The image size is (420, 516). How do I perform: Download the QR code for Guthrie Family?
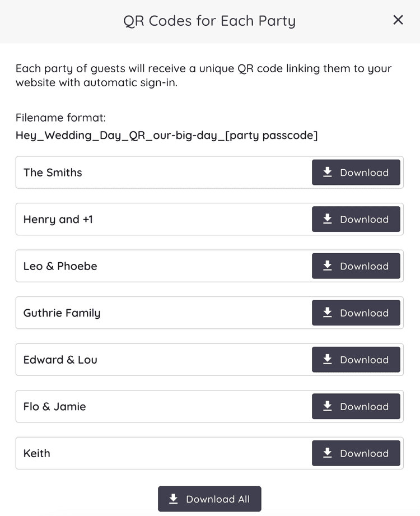pyautogui.click(x=356, y=313)
